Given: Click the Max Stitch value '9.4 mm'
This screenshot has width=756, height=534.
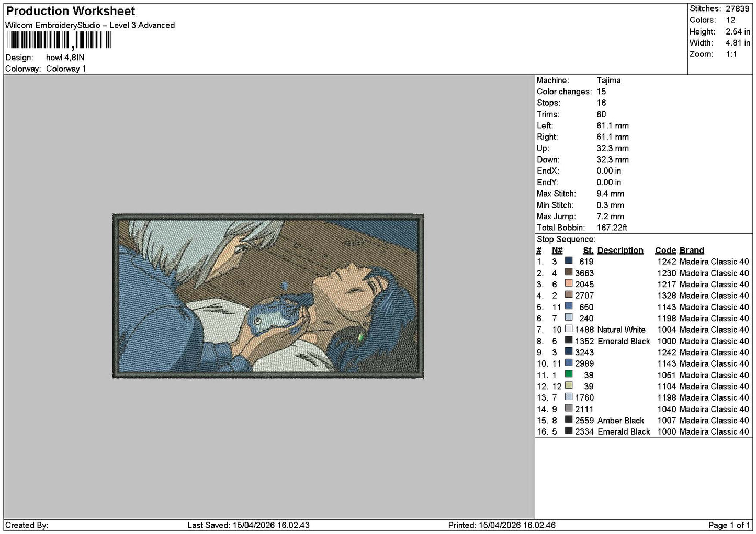Looking at the screenshot, I should coord(610,194).
